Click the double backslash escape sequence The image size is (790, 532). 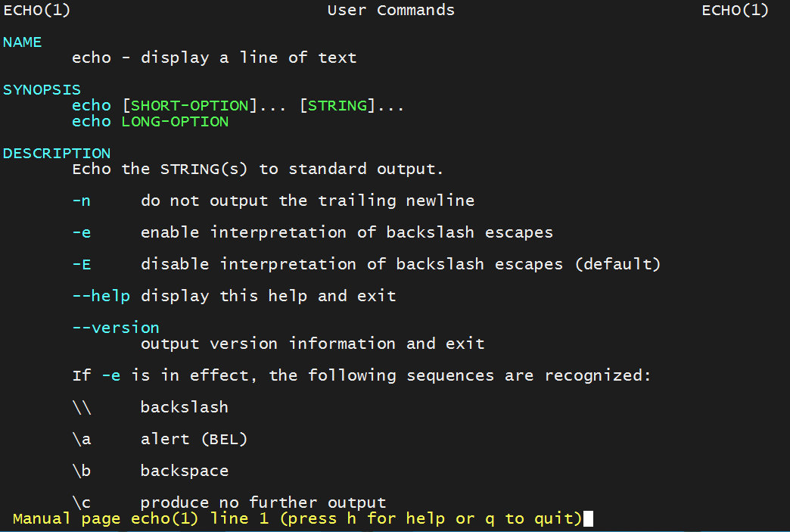[x=82, y=407]
